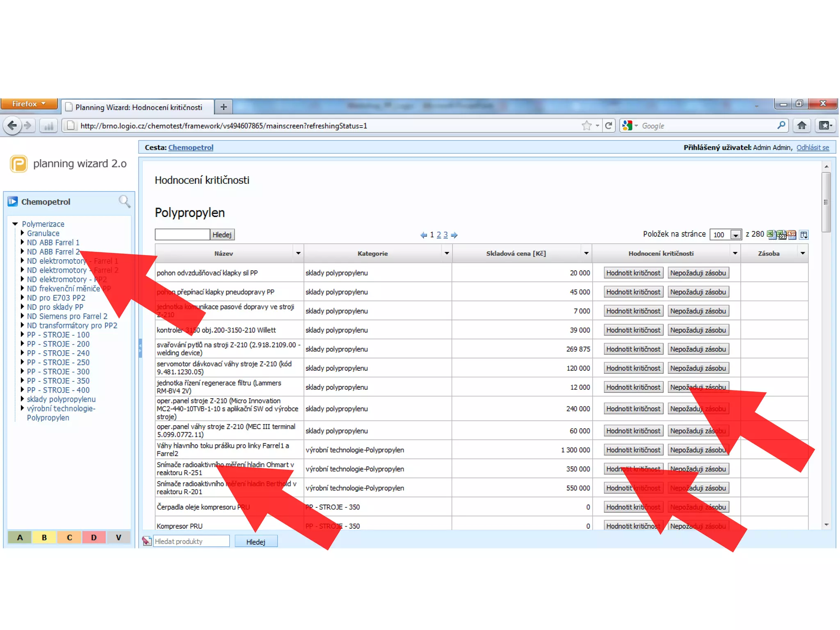
Task: Select category filter letter D
Action: coord(94,537)
